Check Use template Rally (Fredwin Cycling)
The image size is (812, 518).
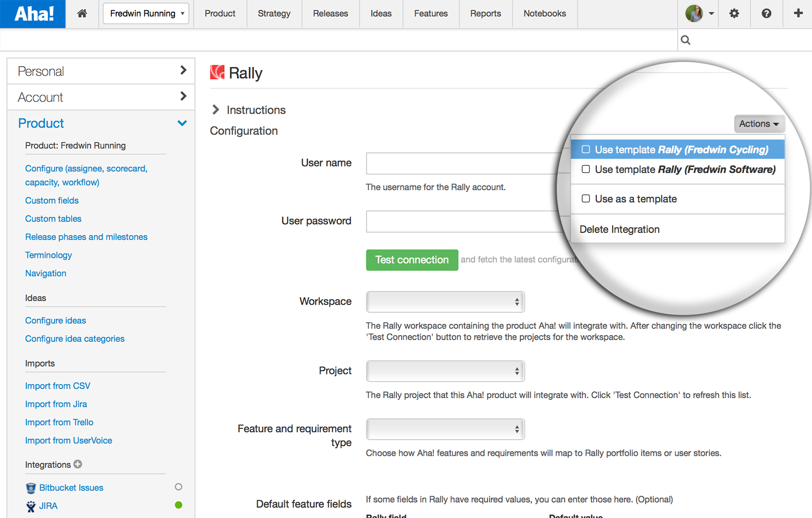pos(586,149)
